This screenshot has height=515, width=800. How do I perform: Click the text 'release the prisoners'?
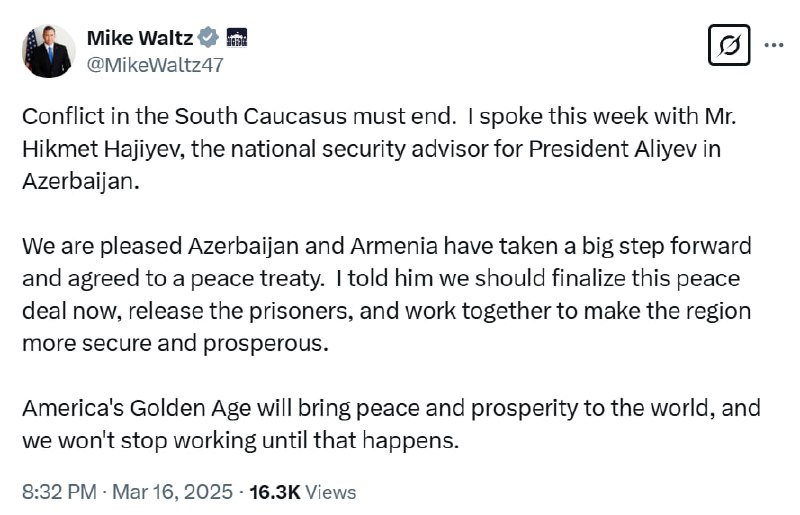point(241,311)
